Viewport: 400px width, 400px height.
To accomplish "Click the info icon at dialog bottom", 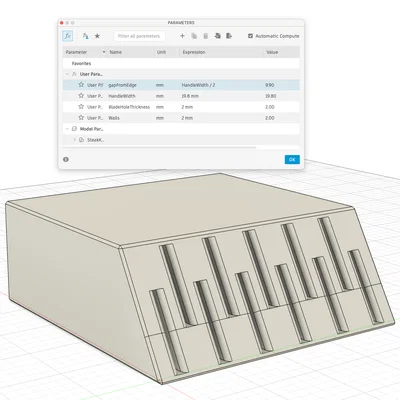I will coord(66,159).
